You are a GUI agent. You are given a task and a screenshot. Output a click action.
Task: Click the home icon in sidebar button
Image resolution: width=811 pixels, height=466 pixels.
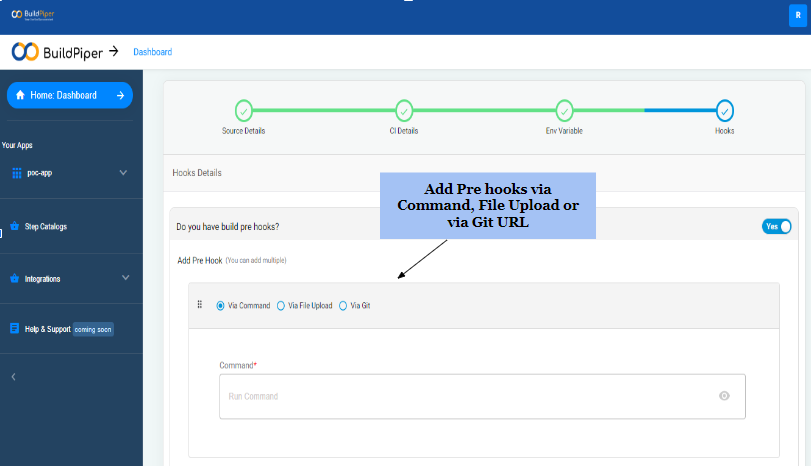click(20, 95)
